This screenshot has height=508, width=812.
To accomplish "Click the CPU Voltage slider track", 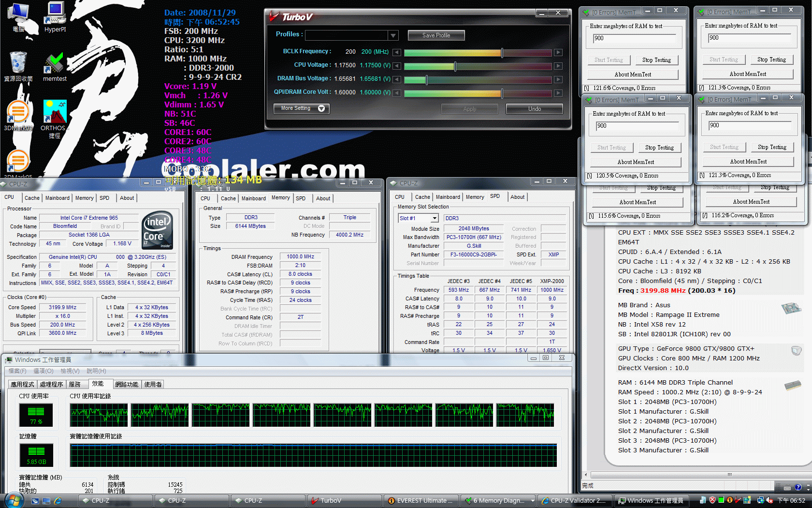I will click(x=478, y=66).
